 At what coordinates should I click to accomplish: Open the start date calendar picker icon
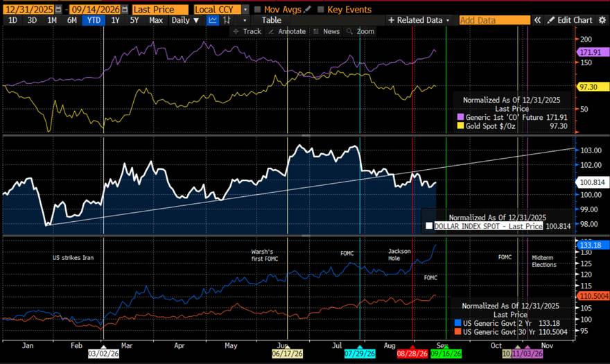coord(58,9)
